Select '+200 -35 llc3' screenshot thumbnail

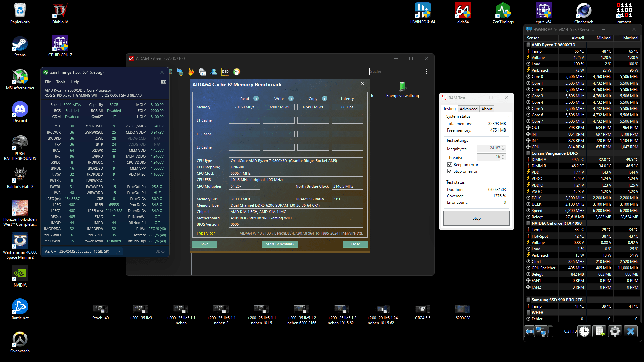141,312
